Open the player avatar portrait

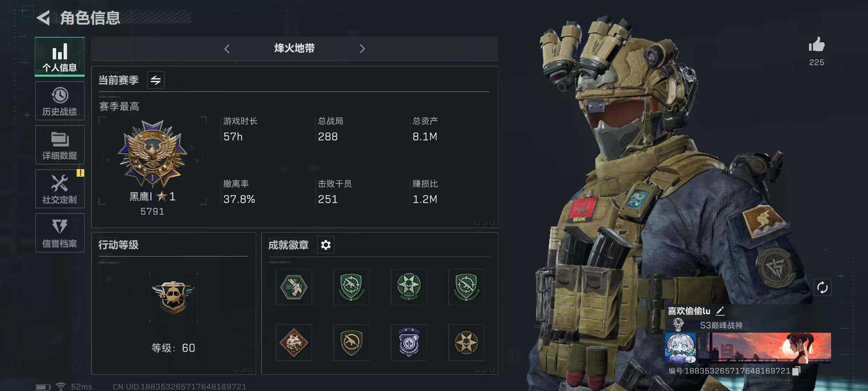click(x=680, y=348)
